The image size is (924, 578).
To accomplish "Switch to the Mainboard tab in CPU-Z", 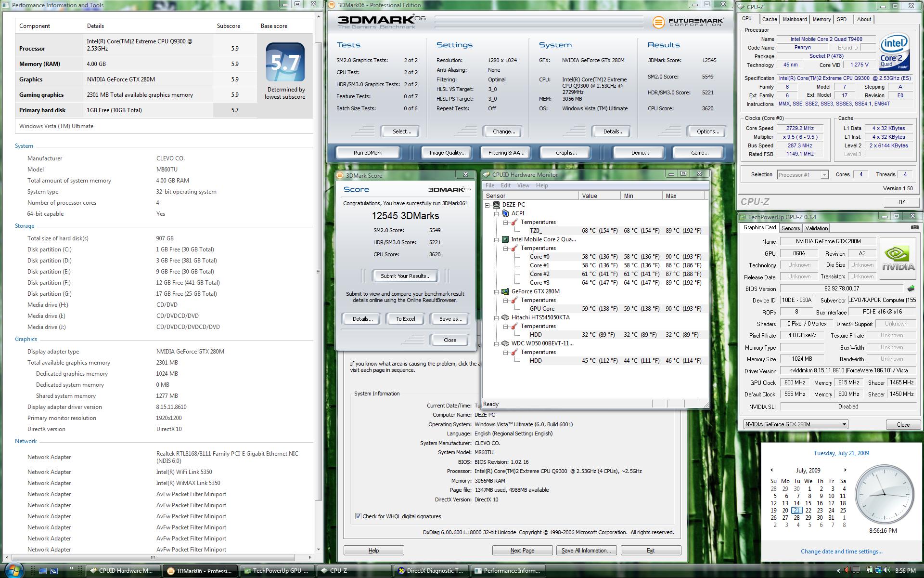I will pyautogui.click(x=795, y=19).
